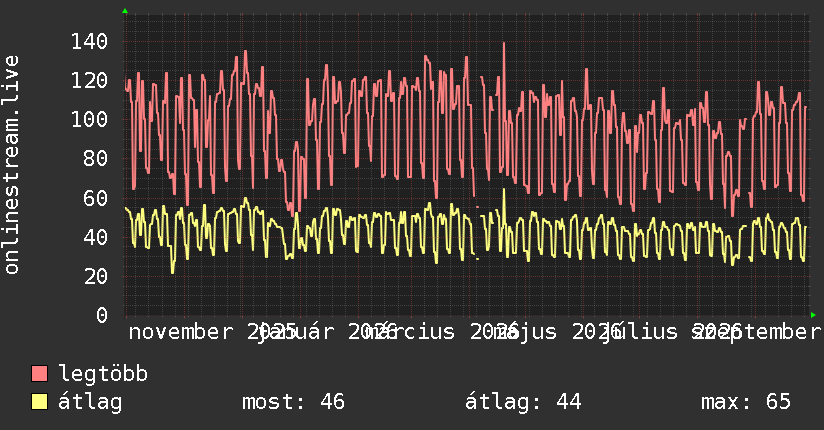This screenshot has height=430, width=824.
Task: Click the átlag legend label
Action: [90, 402]
